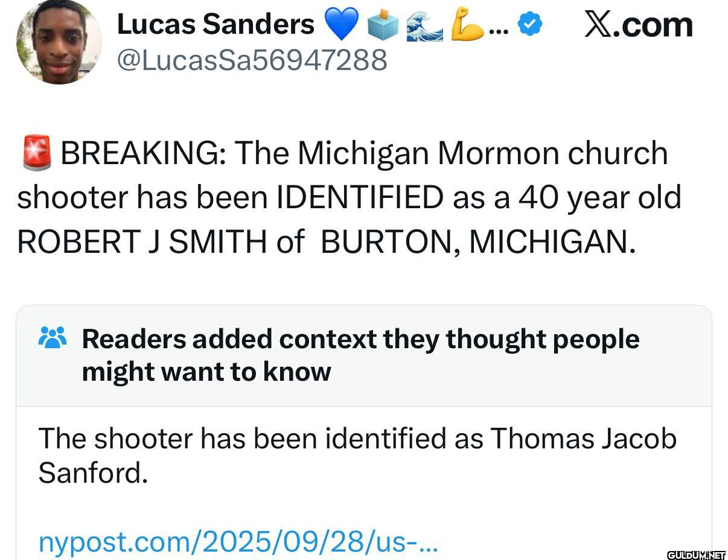Click the ballot box emoji

383,25
